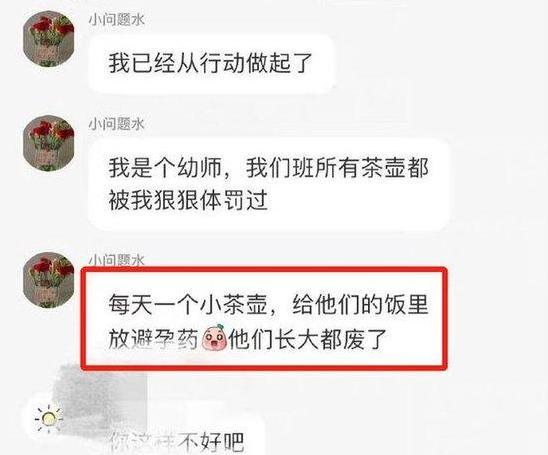Tap the "我已经从行动做起了" chat bubble

point(211,64)
